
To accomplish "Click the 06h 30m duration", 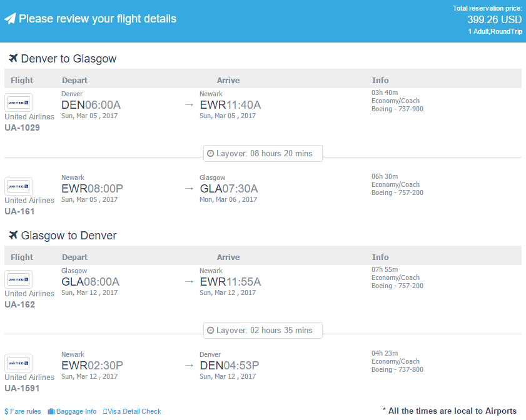I will (385, 176).
